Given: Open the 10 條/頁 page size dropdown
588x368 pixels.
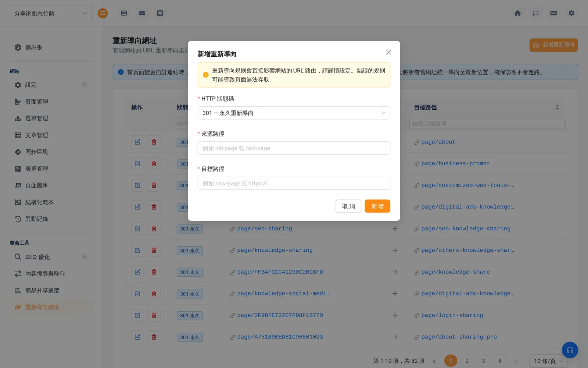Looking at the screenshot, I should click(x=548, y=361).
